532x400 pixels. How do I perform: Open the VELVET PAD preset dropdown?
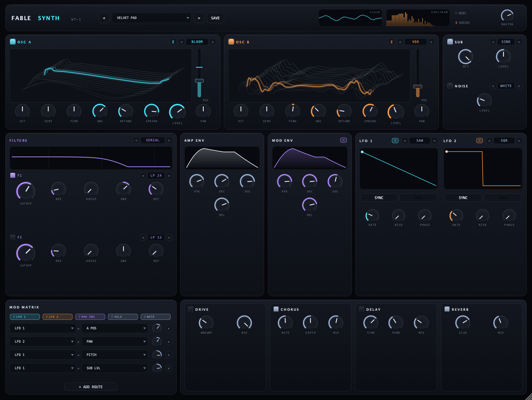(x=152, y=18)
